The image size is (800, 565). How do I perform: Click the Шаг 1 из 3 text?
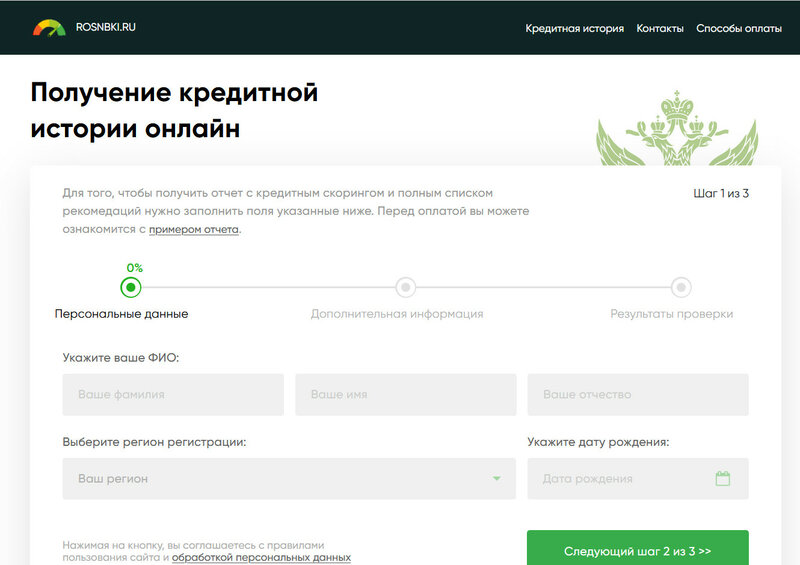point(721,193)
